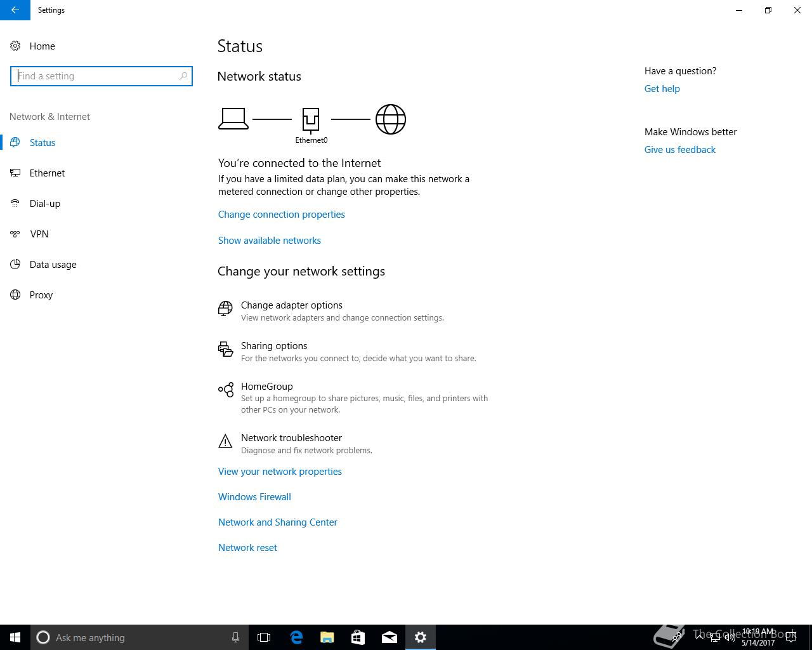
Task: Click the VPN icon in the sidebar
Action: 15,234
